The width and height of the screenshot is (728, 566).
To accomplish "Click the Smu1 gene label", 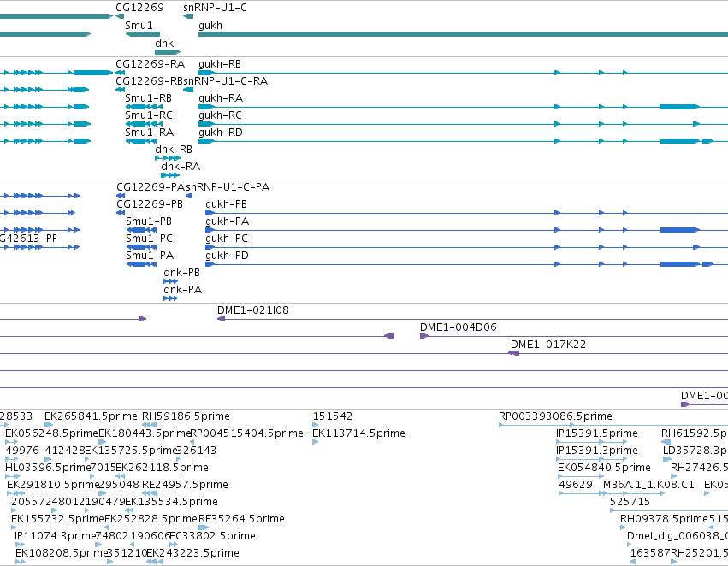I will [139, 26].
